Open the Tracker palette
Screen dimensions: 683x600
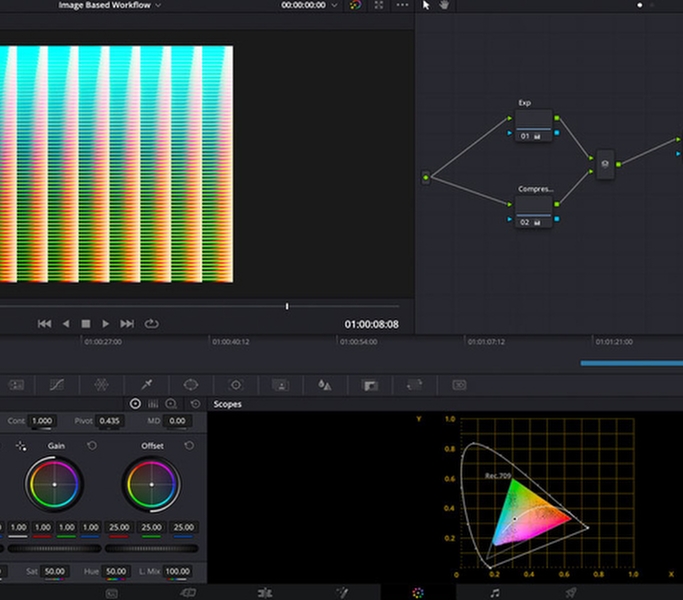[236, 384]
